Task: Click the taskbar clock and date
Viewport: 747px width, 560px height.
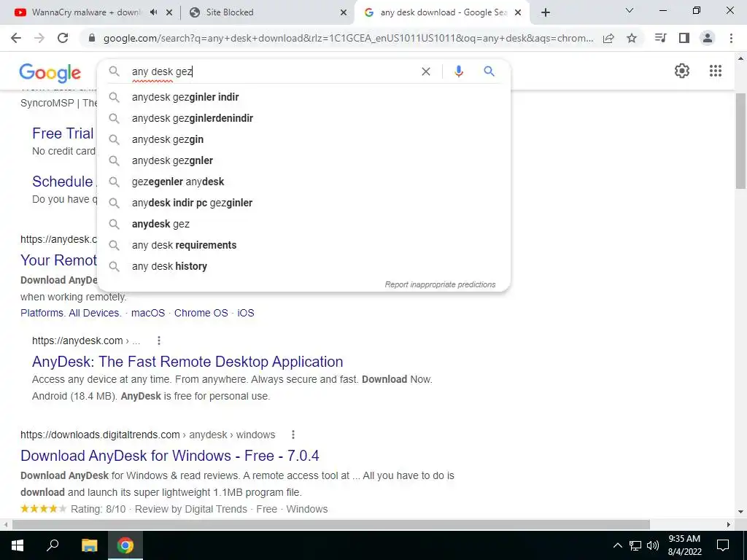Action: (x=684, y=545)
